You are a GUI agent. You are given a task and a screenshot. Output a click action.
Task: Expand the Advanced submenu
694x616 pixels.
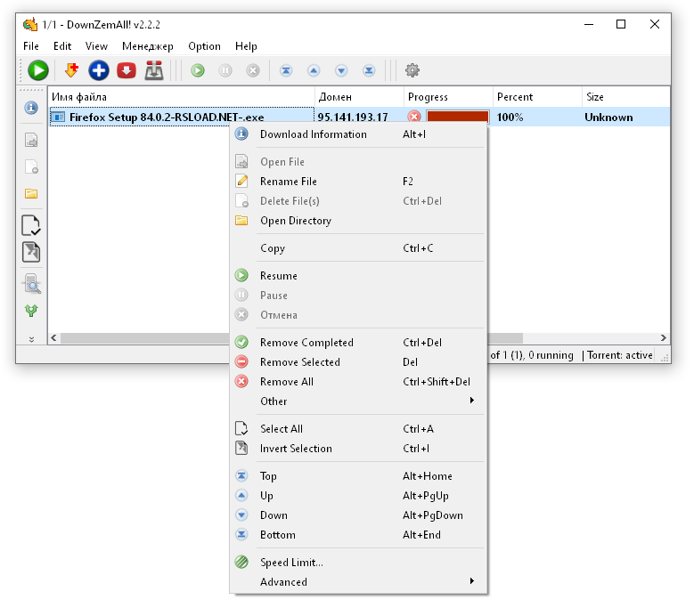pos(358,581)
